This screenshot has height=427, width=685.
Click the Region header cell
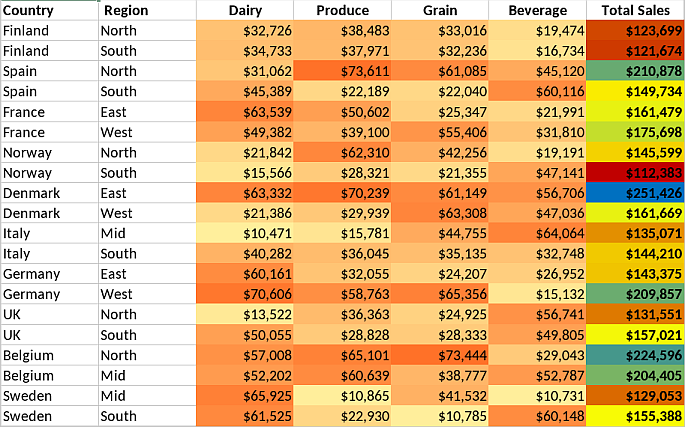click(146, 10)
